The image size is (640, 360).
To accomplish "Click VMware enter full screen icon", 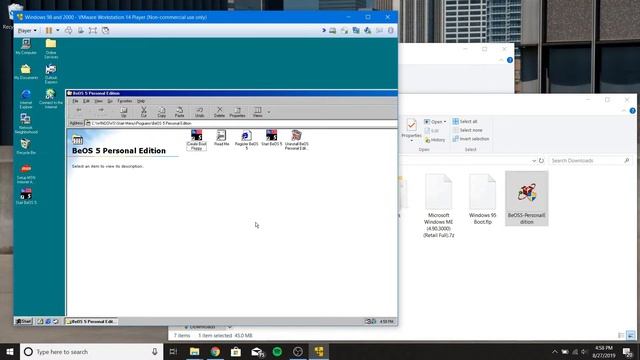I will click(93, 31).
